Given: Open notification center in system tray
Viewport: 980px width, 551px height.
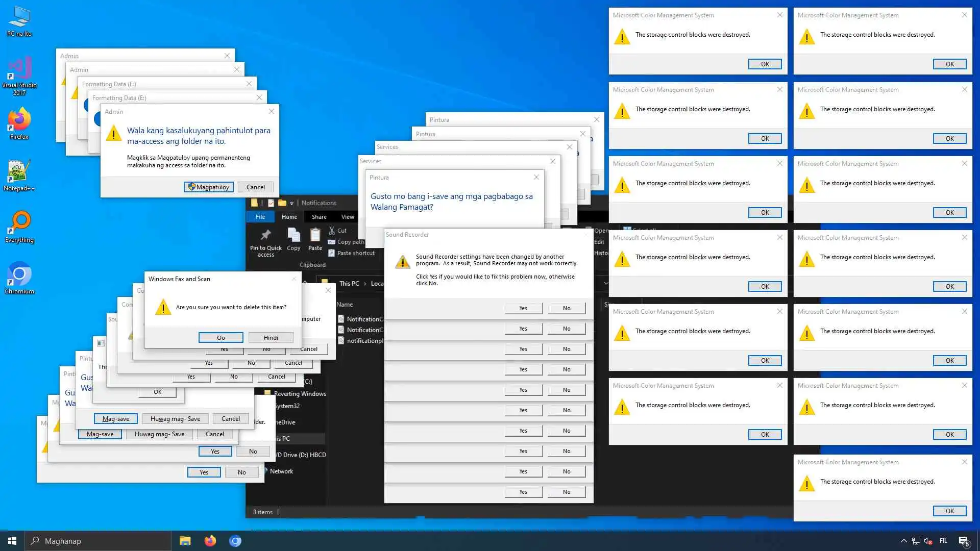Looking at the screenshot, I should (964, 541).
